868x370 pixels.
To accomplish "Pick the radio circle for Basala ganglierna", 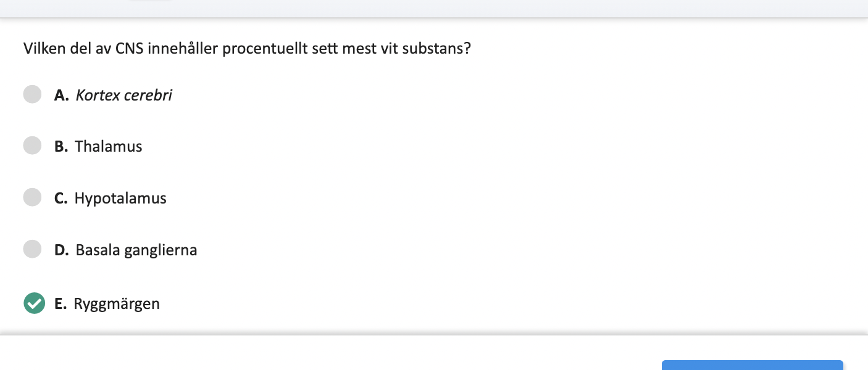I will [x=32, y=249].
